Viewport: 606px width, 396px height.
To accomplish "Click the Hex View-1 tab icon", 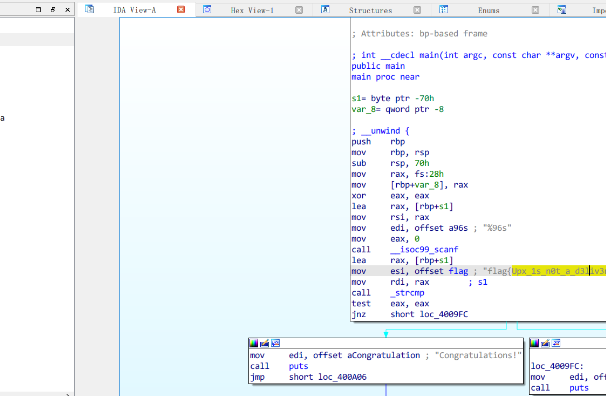I will tap(207, 9).
